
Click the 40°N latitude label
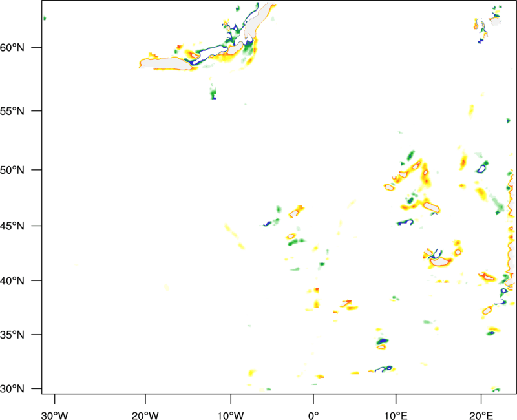12,281
